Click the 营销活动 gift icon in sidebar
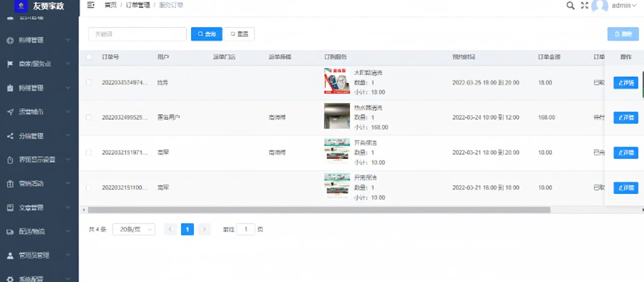 [x=10, y=184]
